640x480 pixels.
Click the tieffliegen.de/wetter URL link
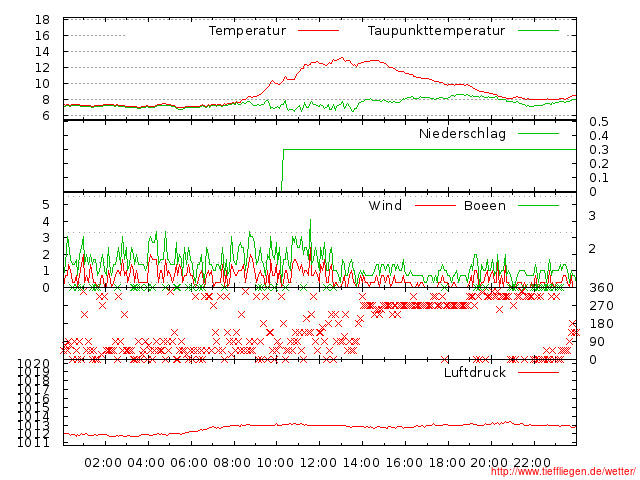563,471
